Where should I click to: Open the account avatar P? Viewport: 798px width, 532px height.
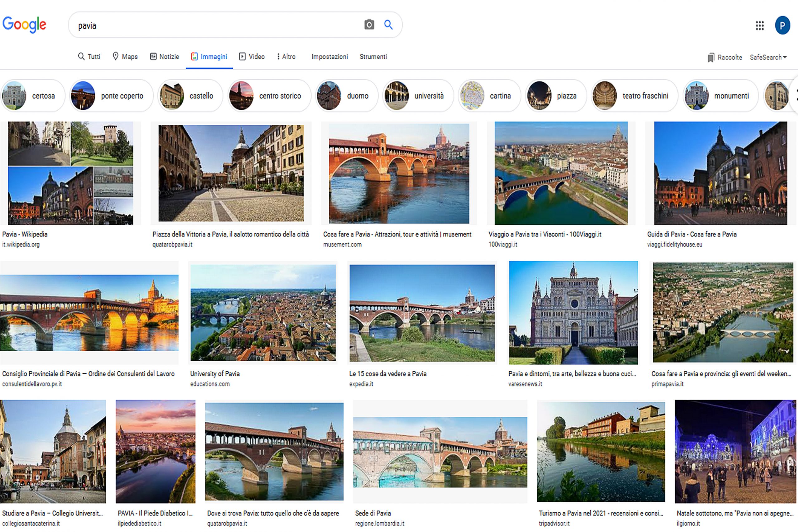pyautogui.click(x=782, y=26)
